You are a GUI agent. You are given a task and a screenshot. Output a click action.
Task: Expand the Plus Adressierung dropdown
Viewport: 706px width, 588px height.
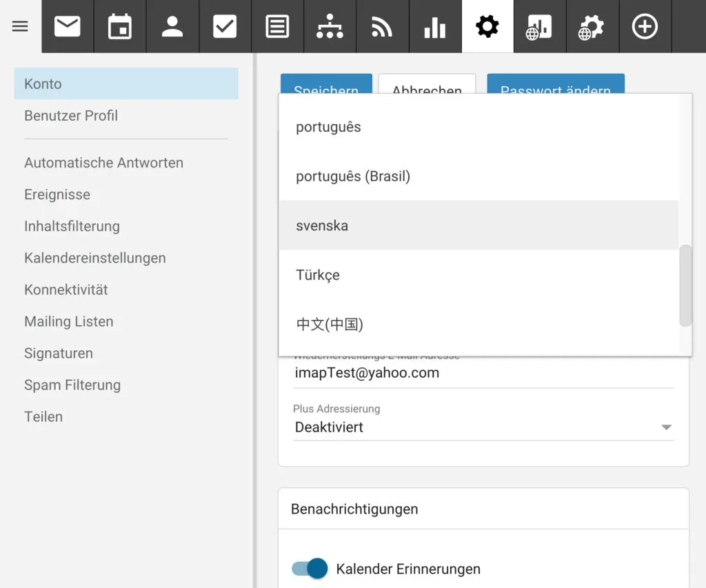click(483, 427)
